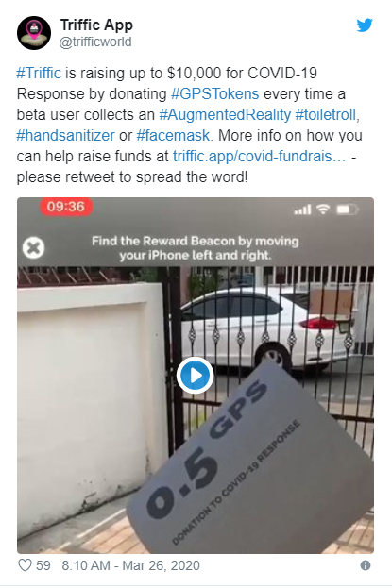
Task: Open the 8:10 AM - Mar 26, 2020 timestamp
Action: pyautogui.click(x=130, y=565)
